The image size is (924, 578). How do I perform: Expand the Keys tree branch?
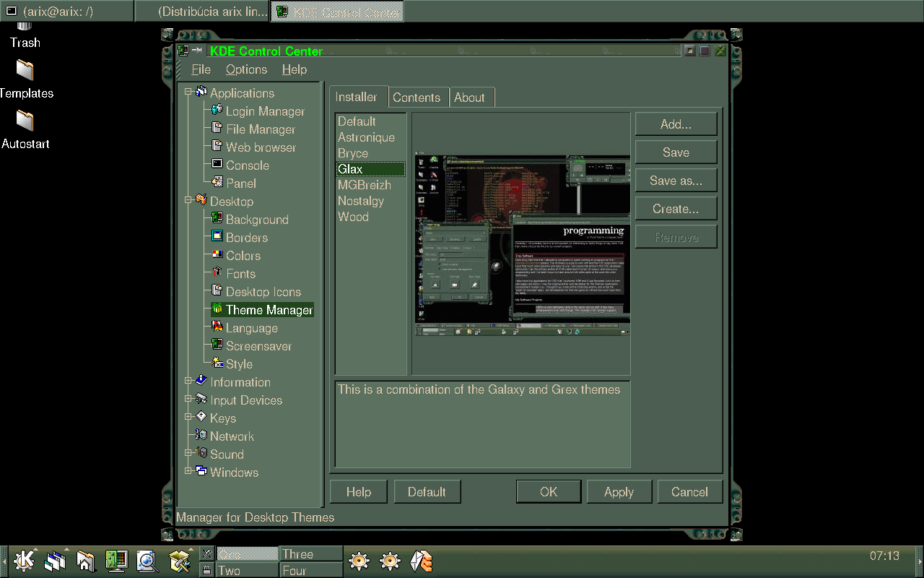pos(188,416)
